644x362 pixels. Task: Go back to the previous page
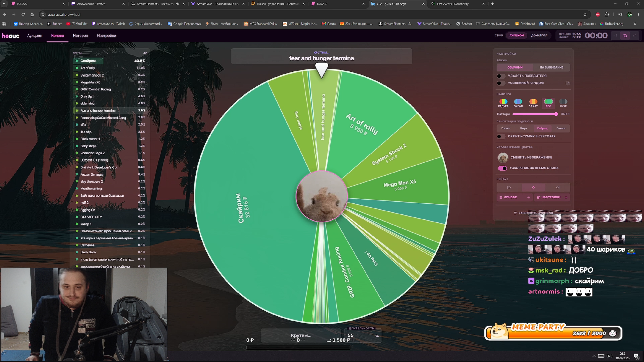[5, 14]
